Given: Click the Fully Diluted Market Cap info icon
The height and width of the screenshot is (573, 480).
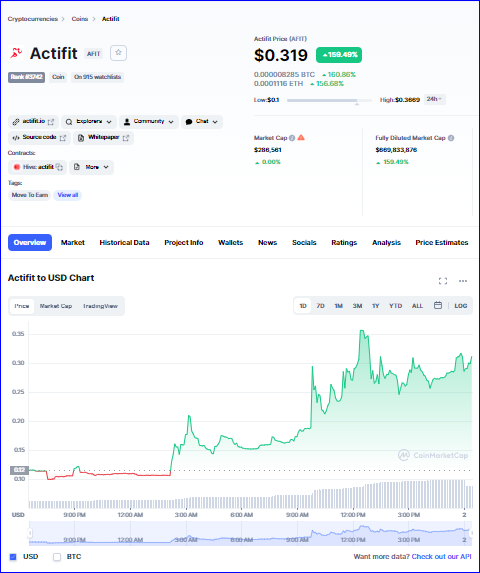Looking at the screenshot, I should pyautogui.click(x=451, y=138).
